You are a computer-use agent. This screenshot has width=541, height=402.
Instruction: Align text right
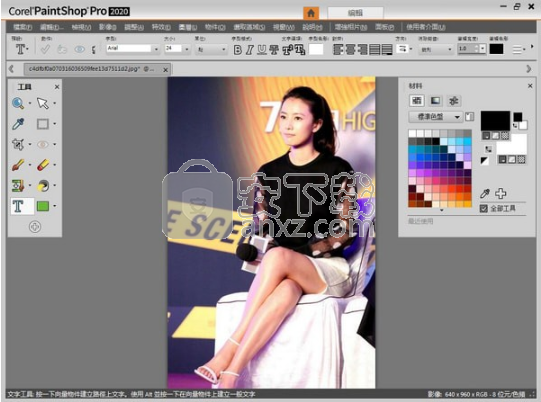[362, 50]
